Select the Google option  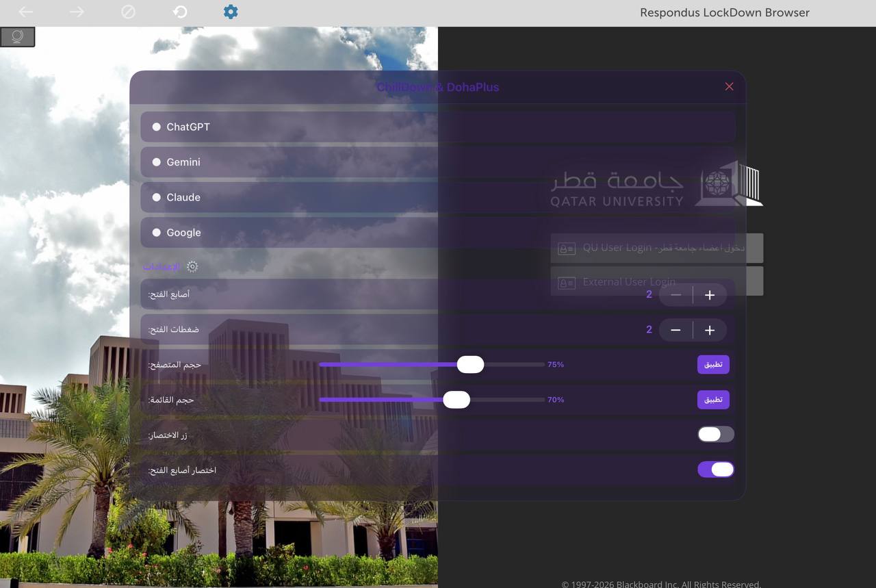(x=438, y=233)
